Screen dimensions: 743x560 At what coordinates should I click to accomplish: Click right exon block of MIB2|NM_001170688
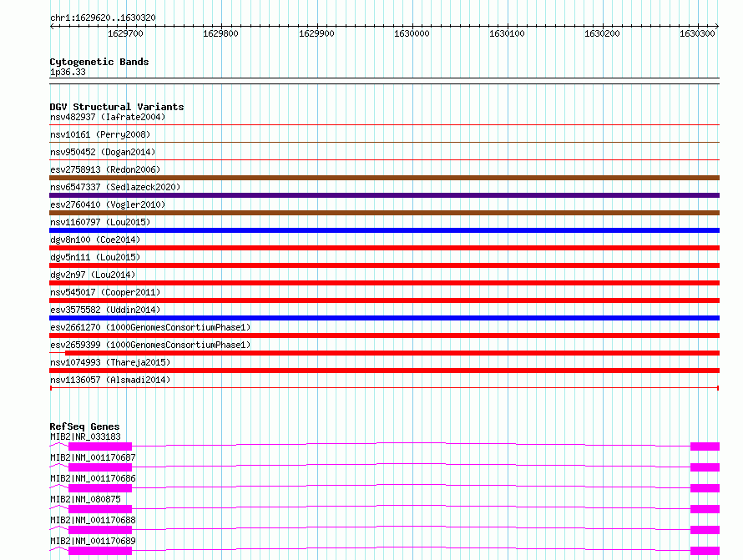pyautogui.click(x=705, y=530)
